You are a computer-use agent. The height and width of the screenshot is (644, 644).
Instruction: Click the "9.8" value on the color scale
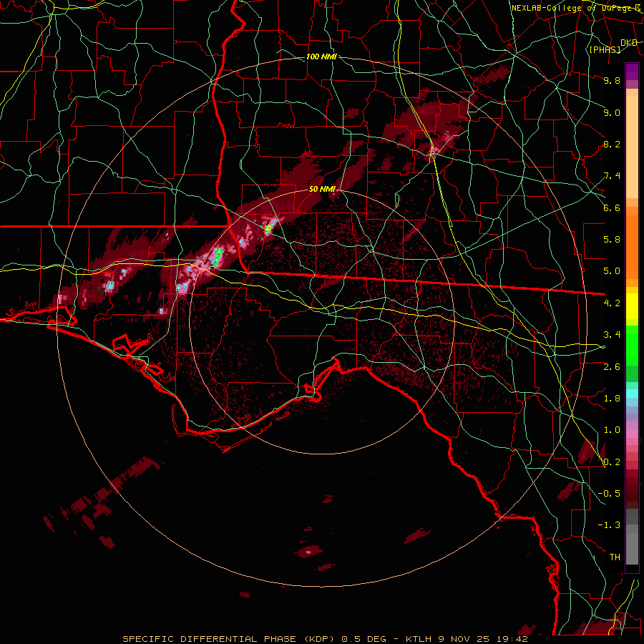(612, 80)
